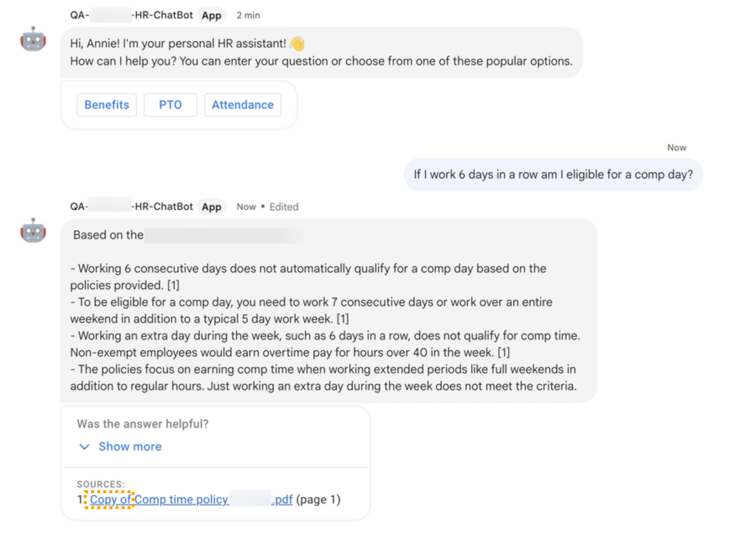Image resolution: width=756 pixels, height=540 pixels.
Task: Click the robot avatar beside the comp day answer
Action: 33,231
